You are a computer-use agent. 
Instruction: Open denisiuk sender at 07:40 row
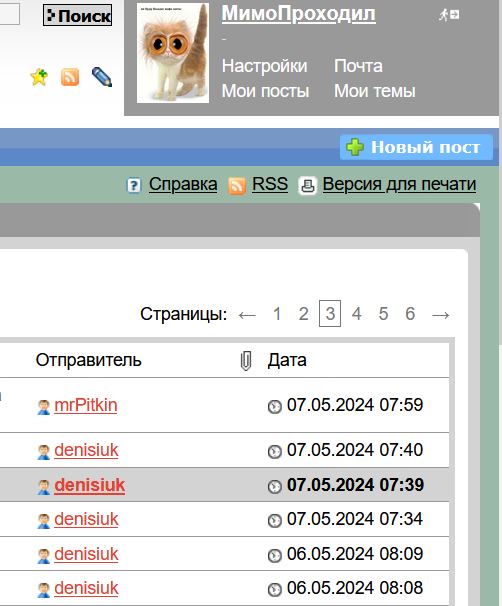86,450
